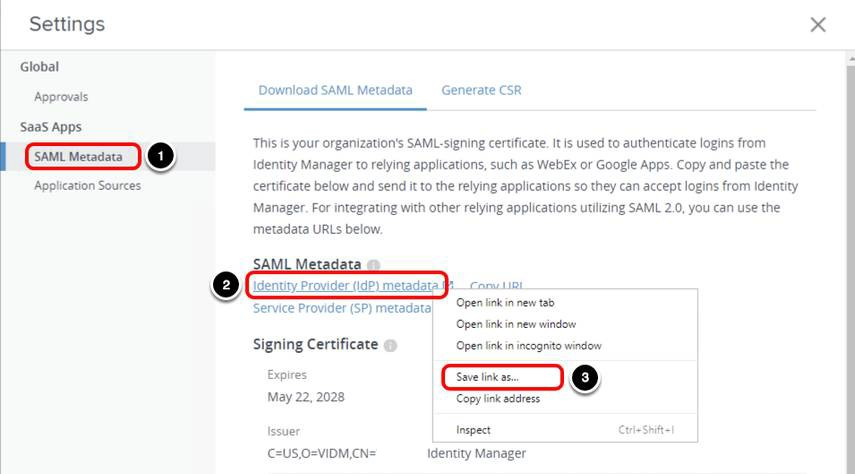The width and height of the screenshot is (855, 474).
Task: Click the external-link icon after IdP metadata
Action: click(449, 286)
